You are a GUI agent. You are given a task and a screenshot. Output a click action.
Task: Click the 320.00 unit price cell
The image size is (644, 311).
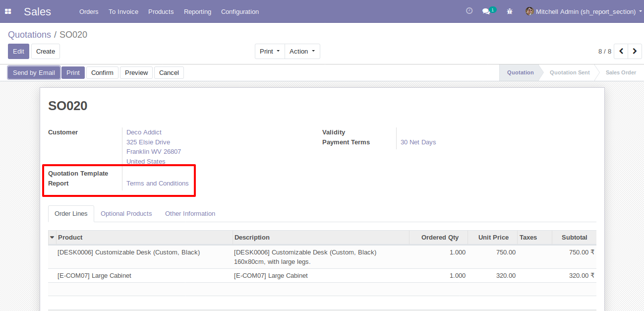click(493, 276)
